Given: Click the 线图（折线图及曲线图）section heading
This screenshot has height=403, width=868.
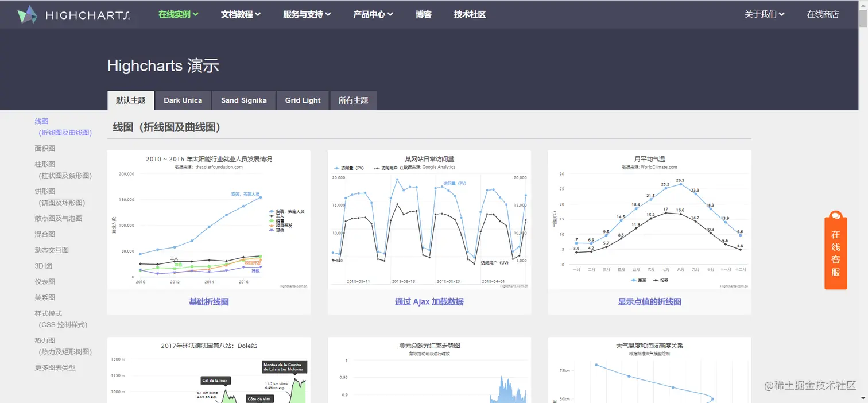Looking at the screenshot, I should click(x=166, y=127).
